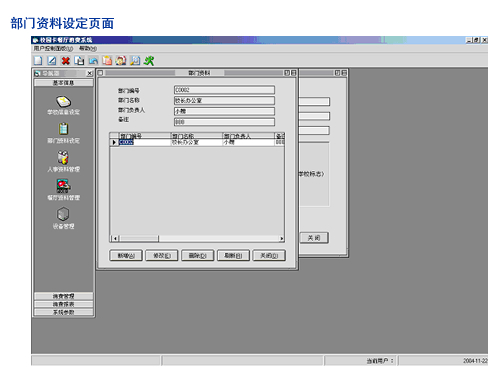Image resolution: width=500 pixels, height=380 pixels.
Task: Select the 校长办公室 cell in the grid
Action: (197, 142)
